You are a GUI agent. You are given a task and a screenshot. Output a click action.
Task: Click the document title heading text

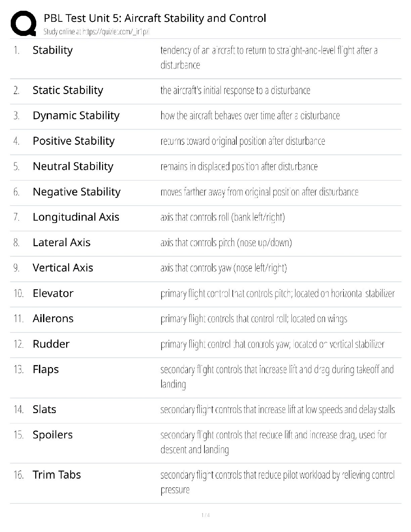coord(155,18)
